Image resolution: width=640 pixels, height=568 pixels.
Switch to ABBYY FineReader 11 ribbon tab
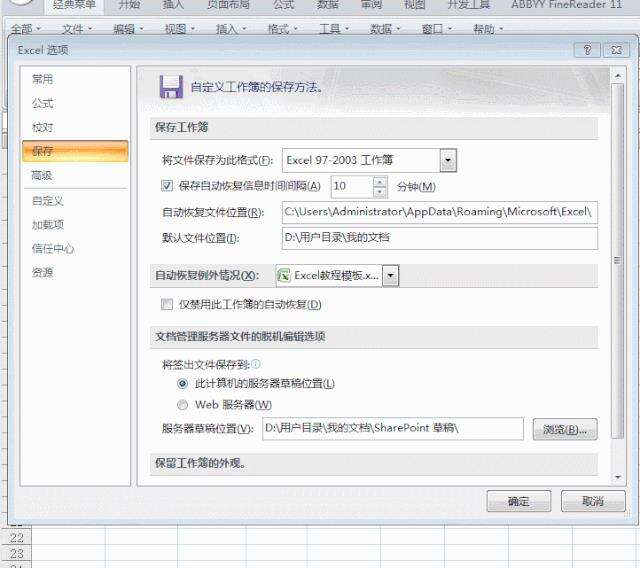[567, 5]
